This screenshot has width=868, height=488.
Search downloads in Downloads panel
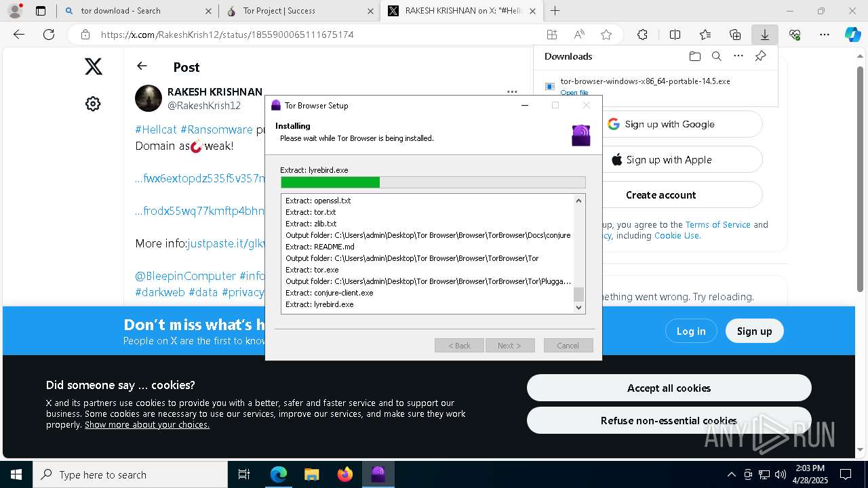click(716, 56)
